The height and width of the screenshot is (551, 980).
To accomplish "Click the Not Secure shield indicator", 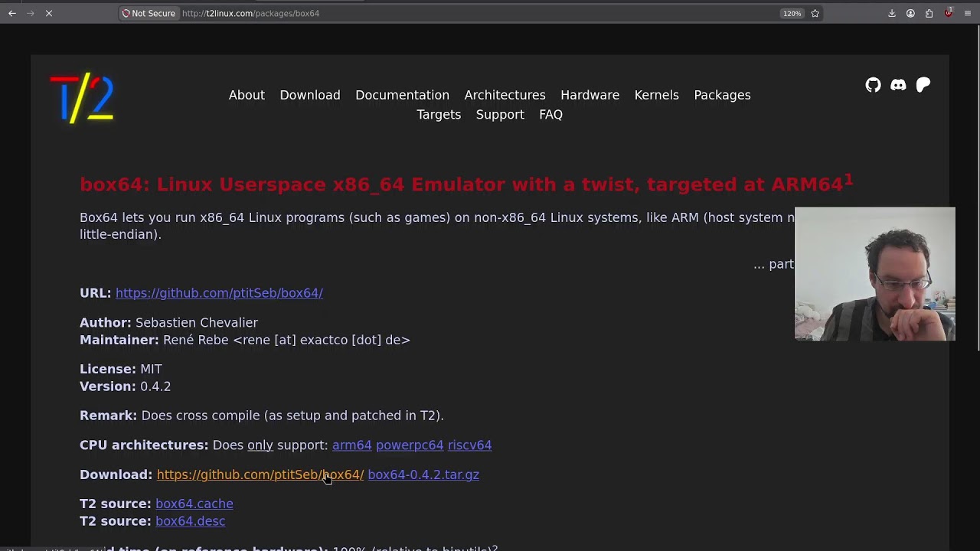I will (x=149, y=13).
